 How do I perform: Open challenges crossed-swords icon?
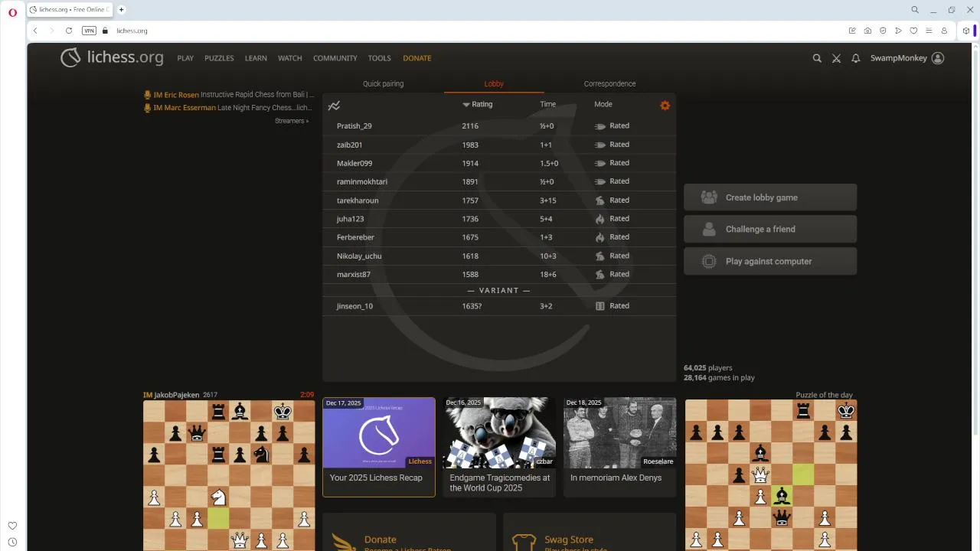837,58
